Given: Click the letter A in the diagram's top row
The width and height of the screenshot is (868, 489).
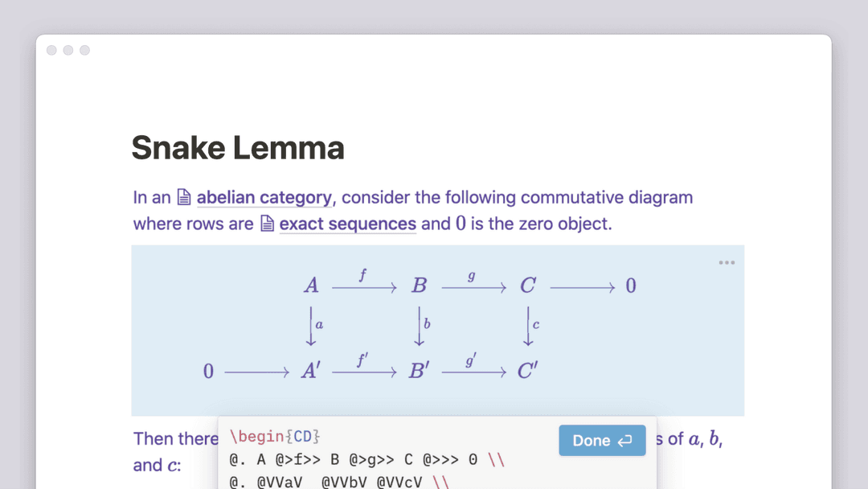Looking at the screenshot, I should [311, 286].
